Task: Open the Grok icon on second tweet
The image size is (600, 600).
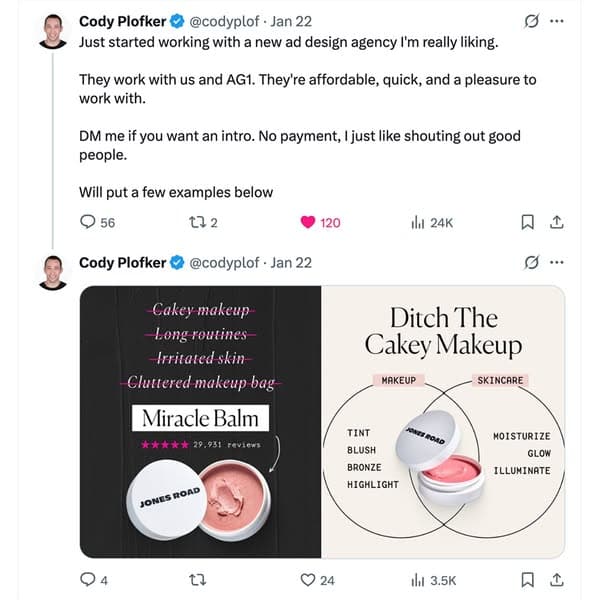Action: click(532, 263)
